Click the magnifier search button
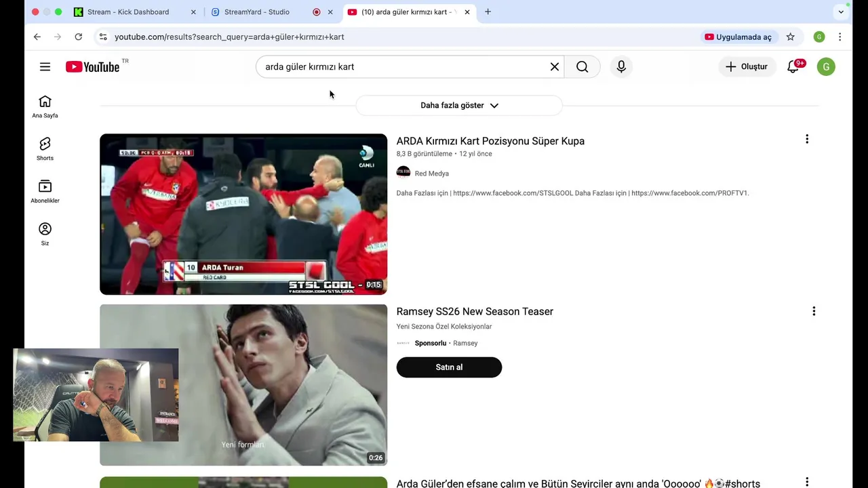The width and height of the screenshot is (868, 488). (x=582, y=66)
